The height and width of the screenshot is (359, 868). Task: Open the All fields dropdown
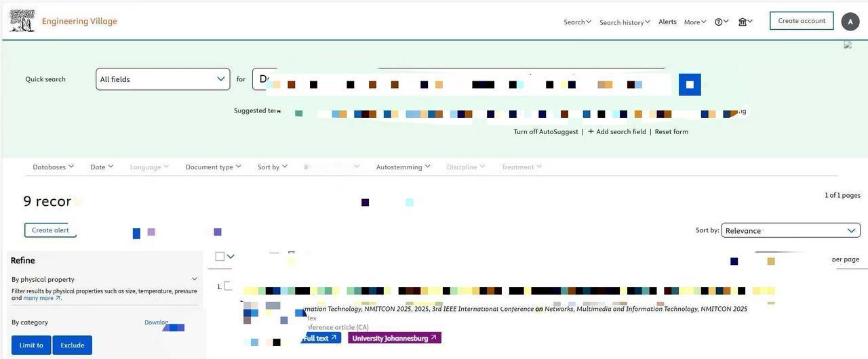pyautogui.click(x=163, y=79)
